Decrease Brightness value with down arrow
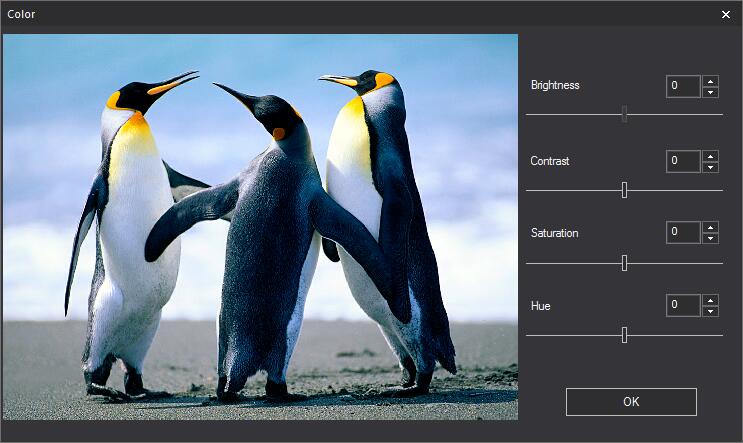The image size is (743, 443). [x=710, y=92]
